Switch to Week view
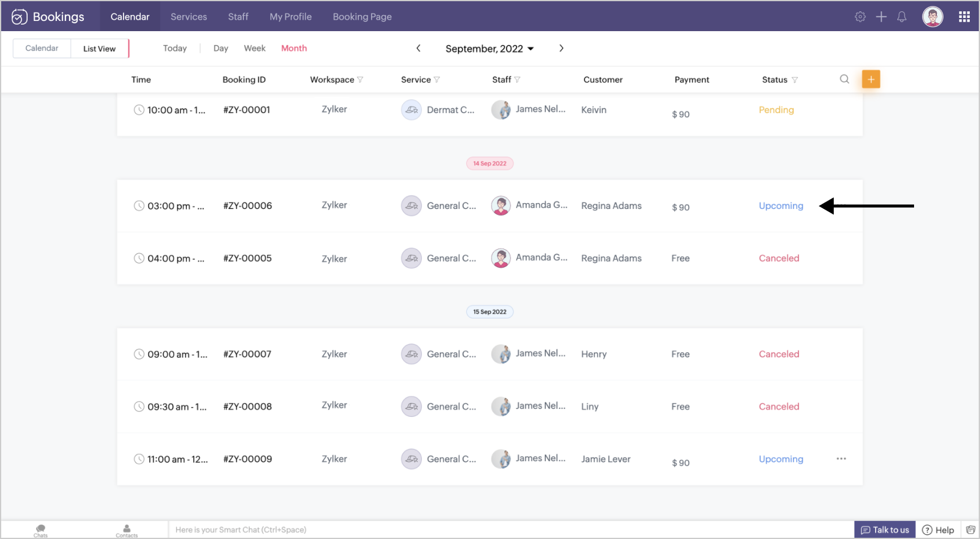Image resolution: width=980 pixels, height=539 pixels. [x=254, y=49]
